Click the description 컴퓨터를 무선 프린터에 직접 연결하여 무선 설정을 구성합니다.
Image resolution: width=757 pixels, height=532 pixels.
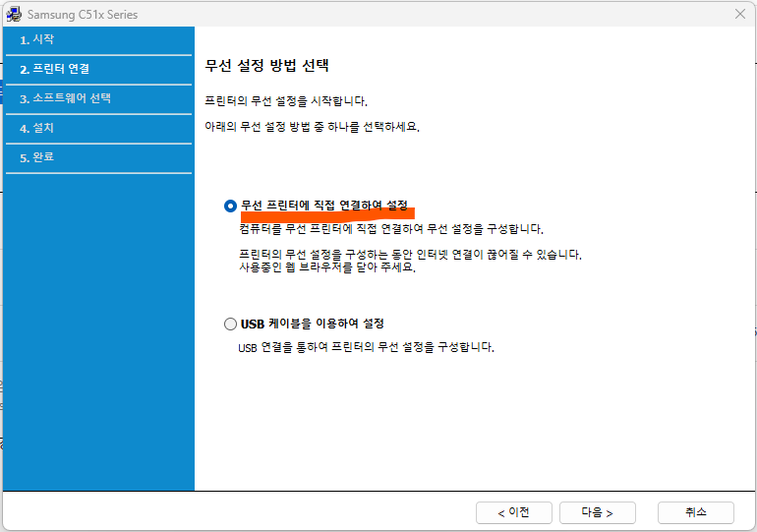[x=391, y=229]
